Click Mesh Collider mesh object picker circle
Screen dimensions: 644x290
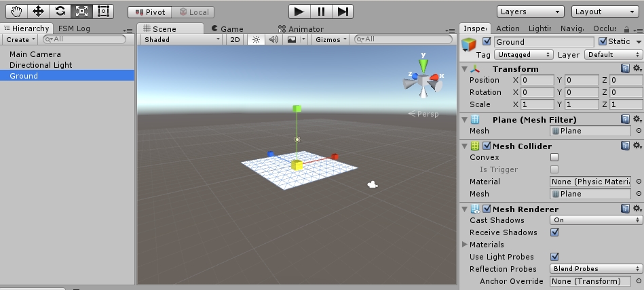(639, 194)
